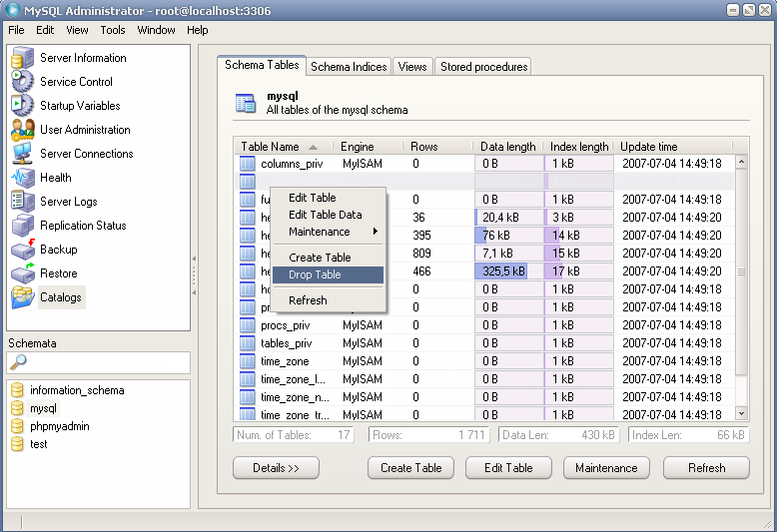Viewport: 777px width, 532px height.
Task: Sort by Index length column header
Action: (578, 147)
